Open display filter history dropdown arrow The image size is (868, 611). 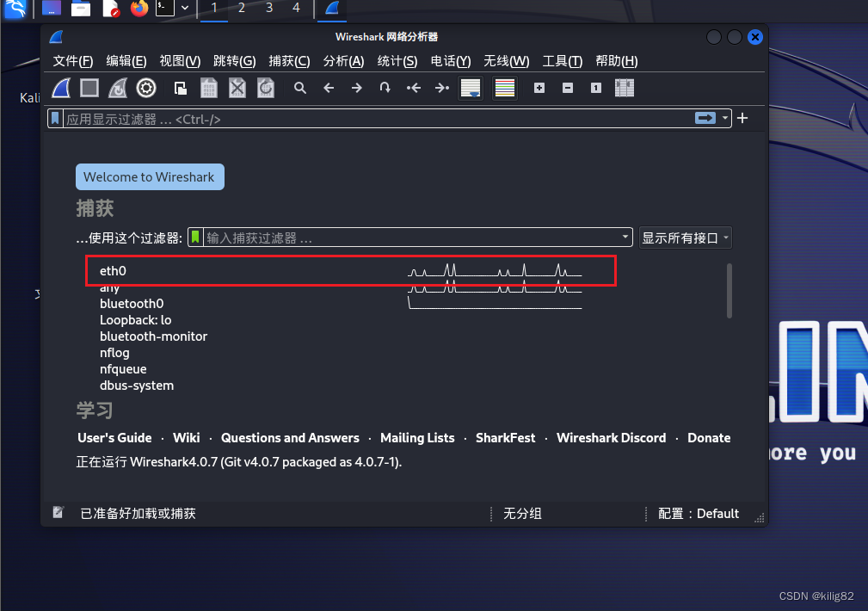(724, 118)
